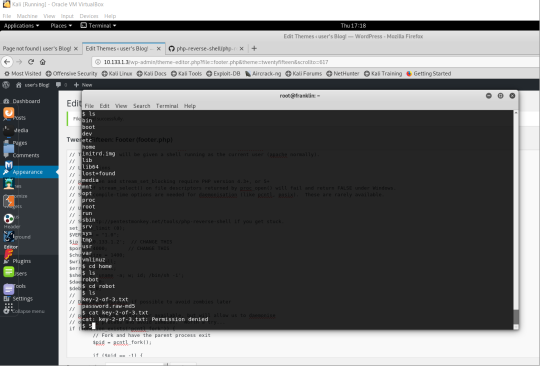
Task: Open Terminal app menu in top bar
Action: pos(98,25)
